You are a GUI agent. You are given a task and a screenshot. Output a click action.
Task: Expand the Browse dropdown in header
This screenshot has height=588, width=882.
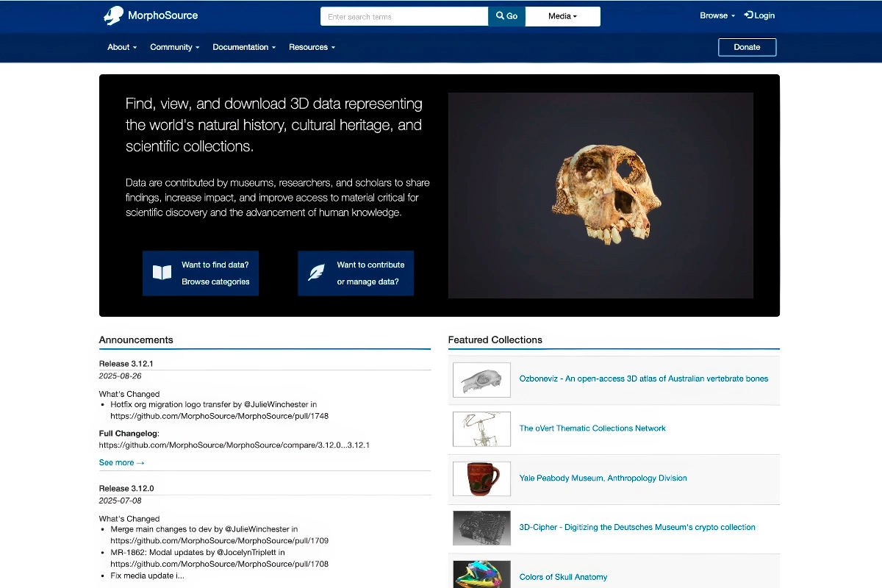[717, 15]
